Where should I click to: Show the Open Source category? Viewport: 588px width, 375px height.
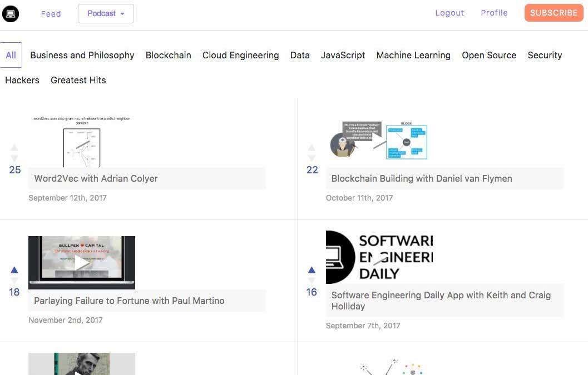(489, 55)
